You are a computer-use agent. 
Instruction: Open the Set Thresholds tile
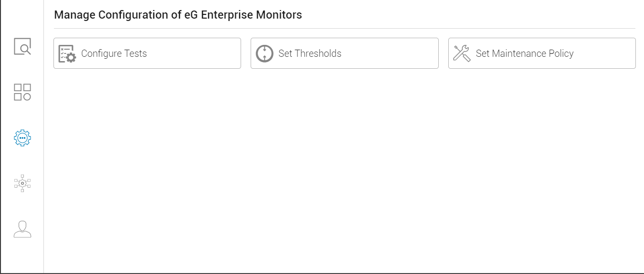click(345, 53)
